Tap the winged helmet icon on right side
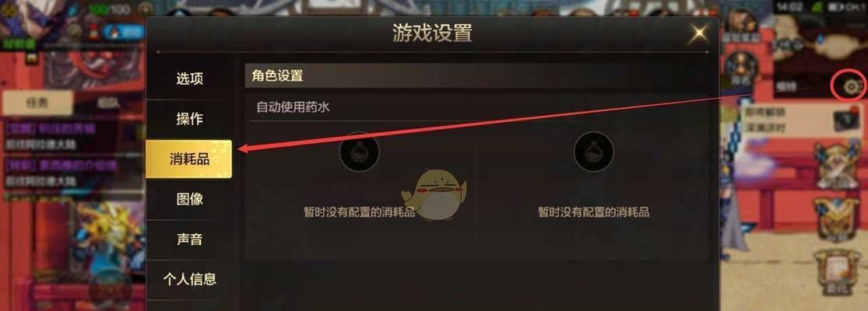 pos(836,218)
